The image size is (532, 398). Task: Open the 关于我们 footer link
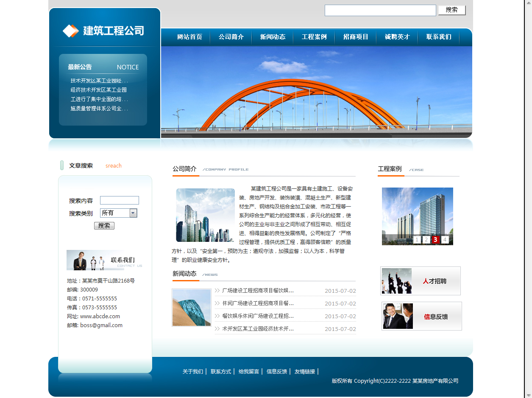click(x=193, y=372)
